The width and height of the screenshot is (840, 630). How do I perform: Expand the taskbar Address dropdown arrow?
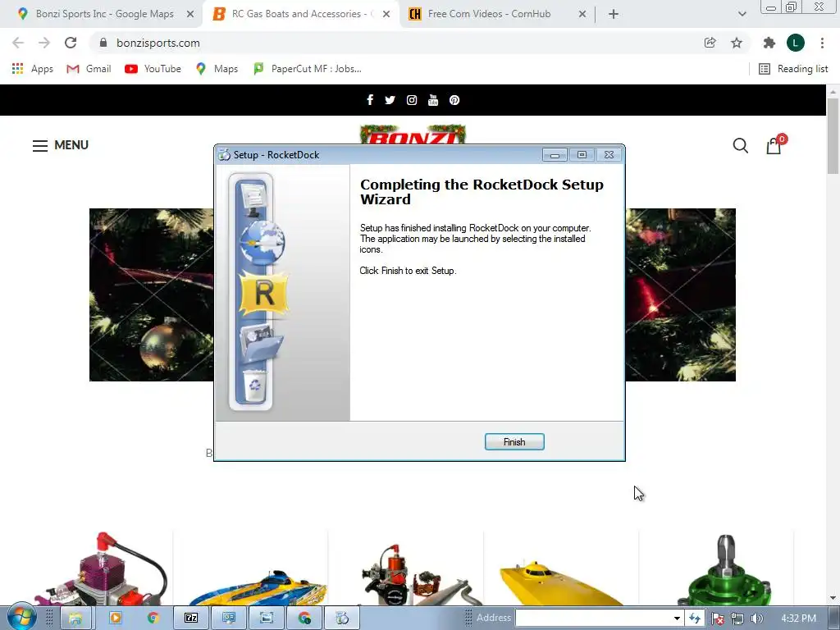pos(677,619)
